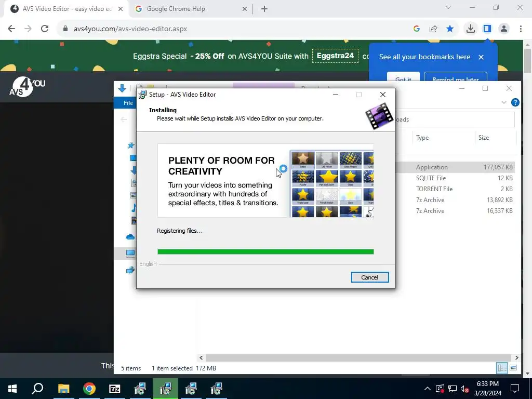Click the Explorer search box
Image resolution: width=532 pixels, height=399 pixels.
click(455, 119)
